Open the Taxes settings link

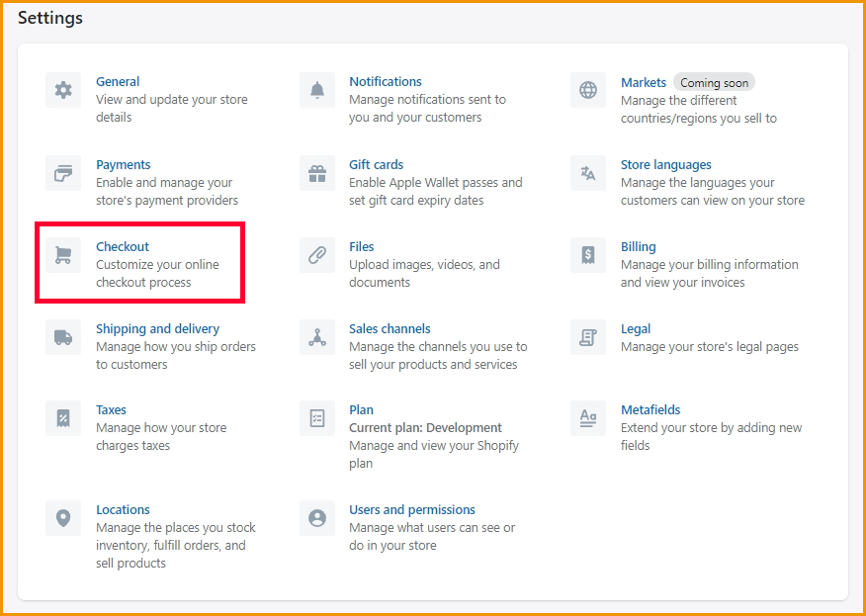[111, 410]
